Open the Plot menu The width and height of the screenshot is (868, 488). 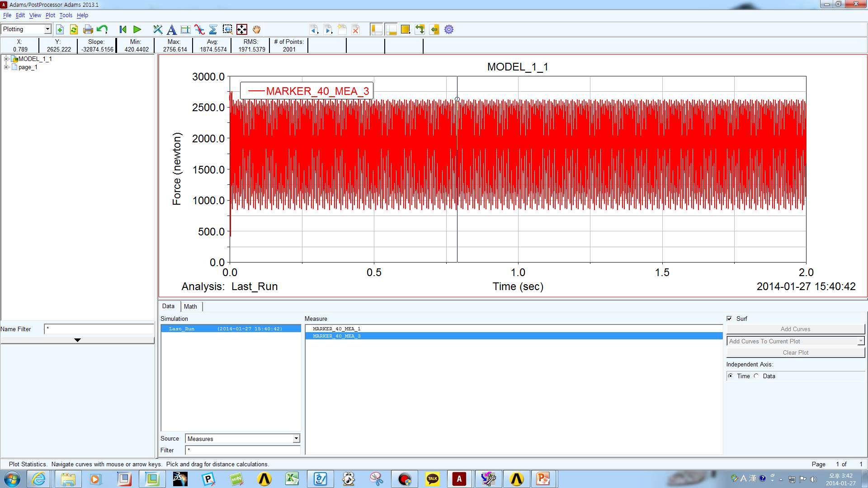[x=50, y=15]
